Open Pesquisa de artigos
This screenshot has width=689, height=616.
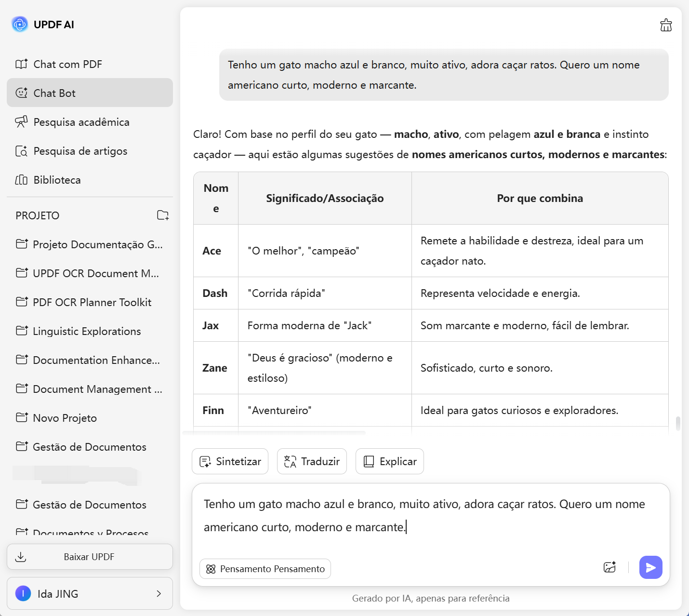click(80, 151)
